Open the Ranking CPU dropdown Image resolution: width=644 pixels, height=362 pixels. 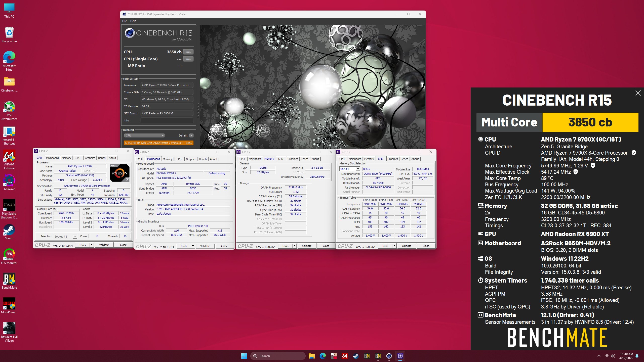144,135
